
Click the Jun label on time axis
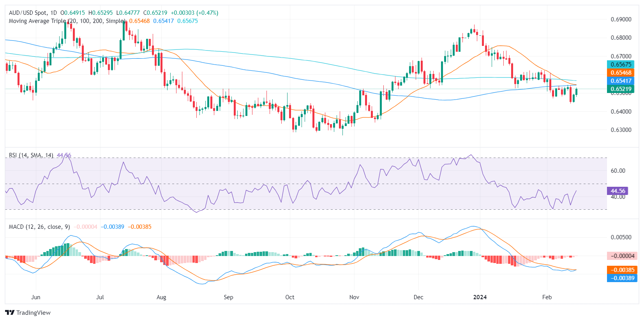36,297
